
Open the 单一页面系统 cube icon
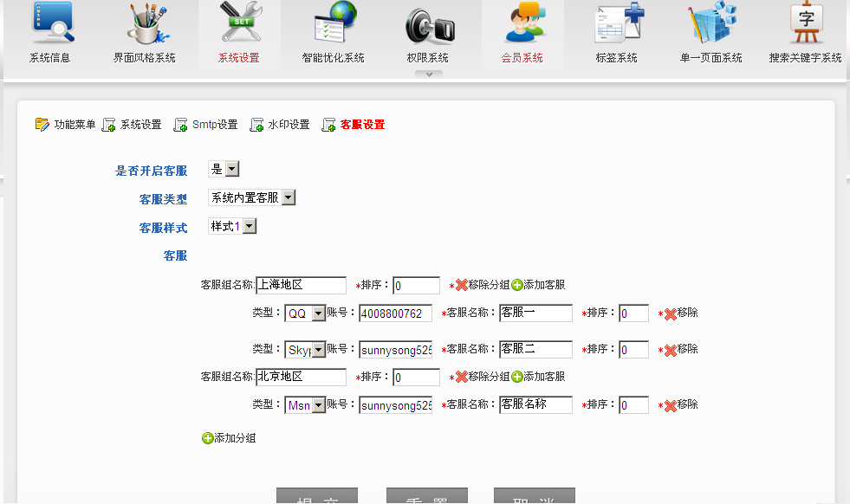[x=711, y=24]
